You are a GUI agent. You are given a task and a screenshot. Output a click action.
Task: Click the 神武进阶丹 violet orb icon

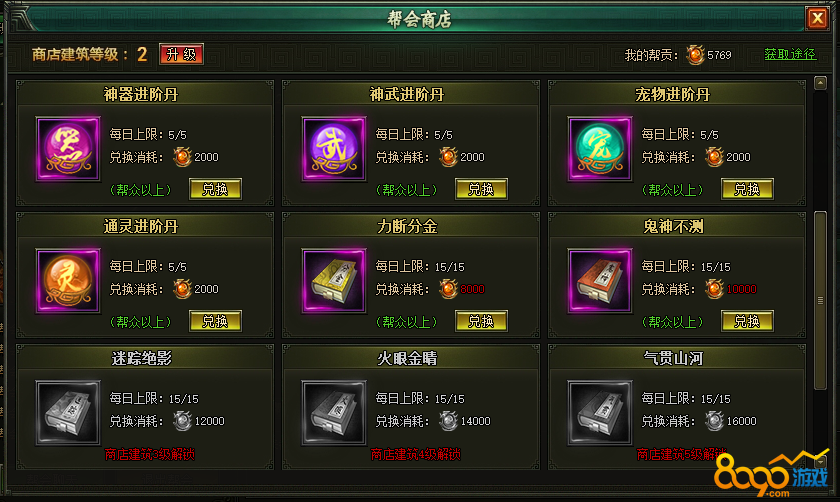point(334,149)
